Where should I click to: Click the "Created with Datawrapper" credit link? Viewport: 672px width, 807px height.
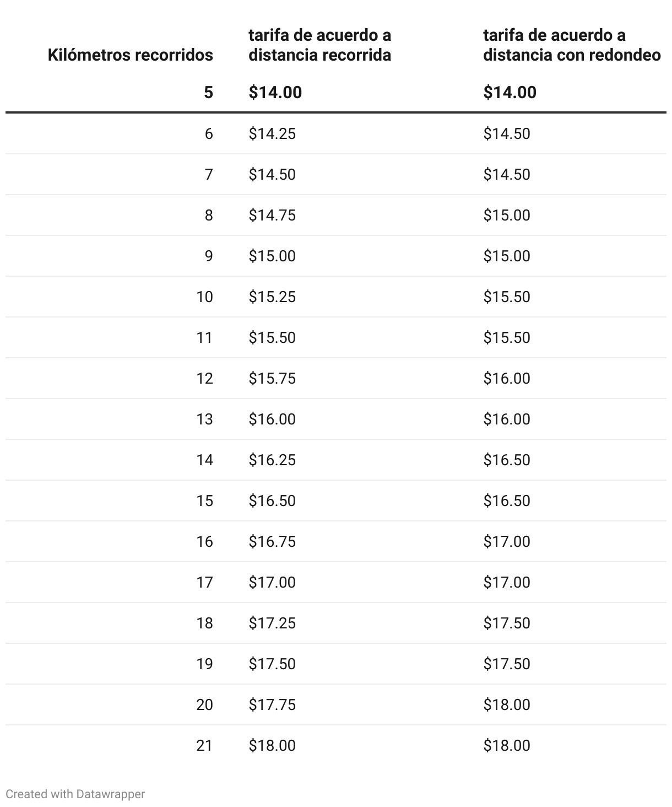click(75, 794)
